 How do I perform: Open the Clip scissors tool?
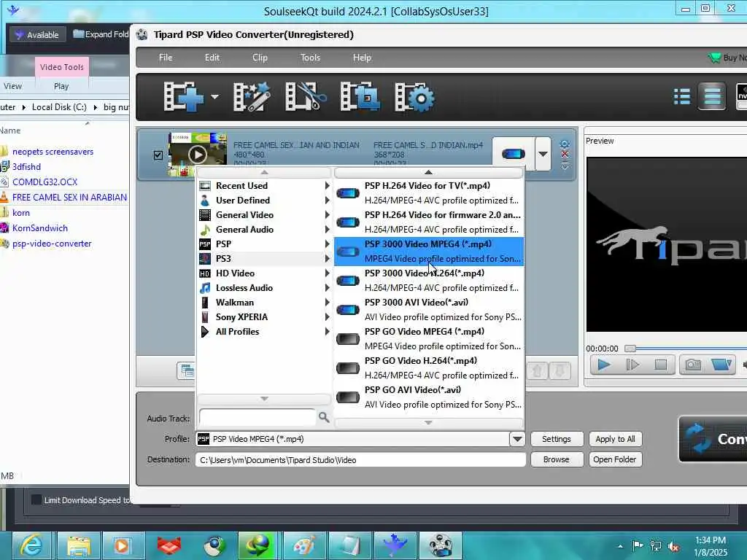point(306,97)
